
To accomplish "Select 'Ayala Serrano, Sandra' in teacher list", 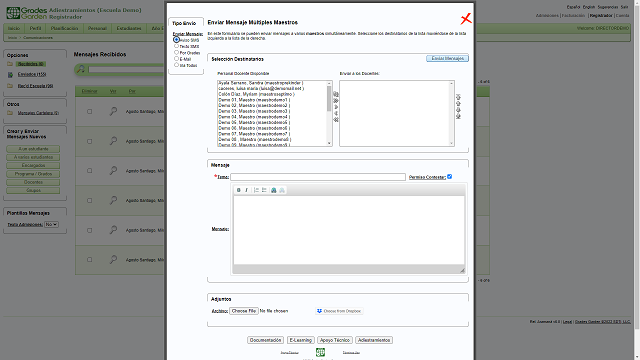I will pyautogui.click(x=260, y=83).
